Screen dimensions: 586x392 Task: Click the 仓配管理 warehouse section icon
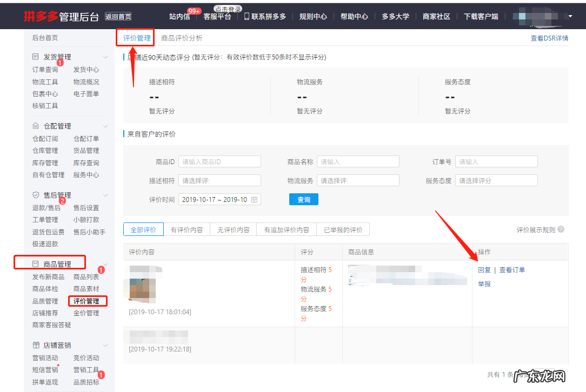[x=35, y=125]
